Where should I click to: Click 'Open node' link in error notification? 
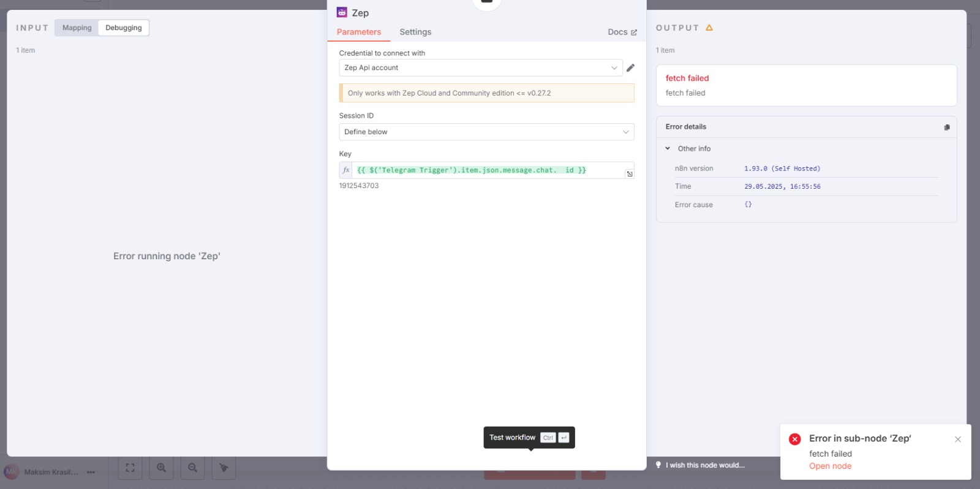pyautogui.click(x=830, y=466)
